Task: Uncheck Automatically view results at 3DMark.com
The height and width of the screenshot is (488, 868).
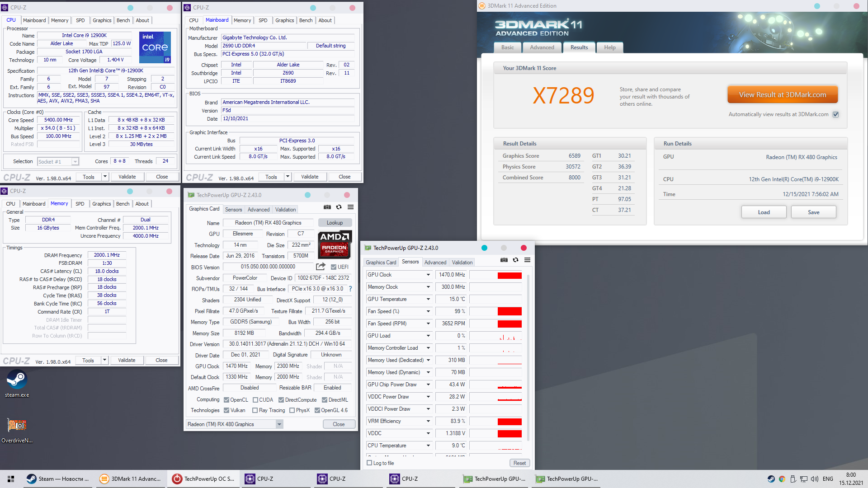Action: (x=836, y=114)
